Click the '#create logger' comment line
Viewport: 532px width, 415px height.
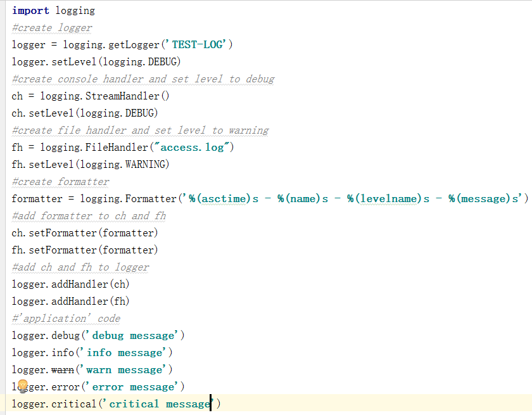(x=52, y=27)
